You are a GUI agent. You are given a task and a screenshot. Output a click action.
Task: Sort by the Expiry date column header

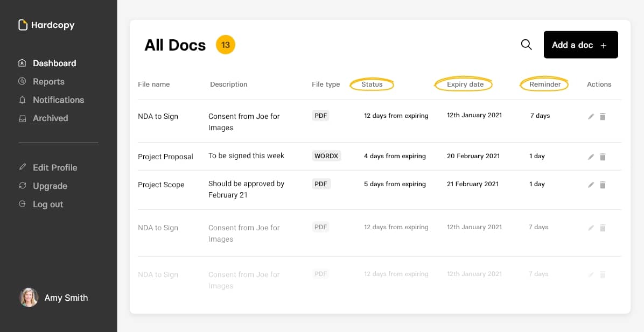coord(464,84)
